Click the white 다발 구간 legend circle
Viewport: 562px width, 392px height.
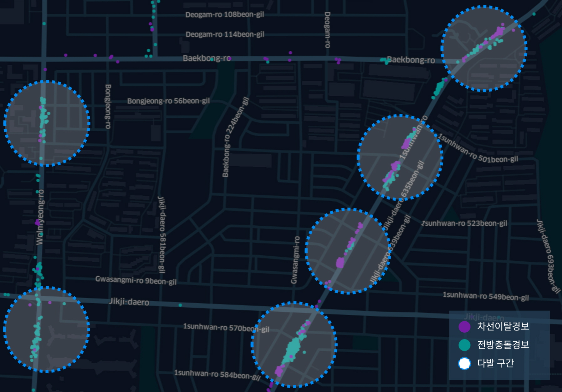click(464, 364)
